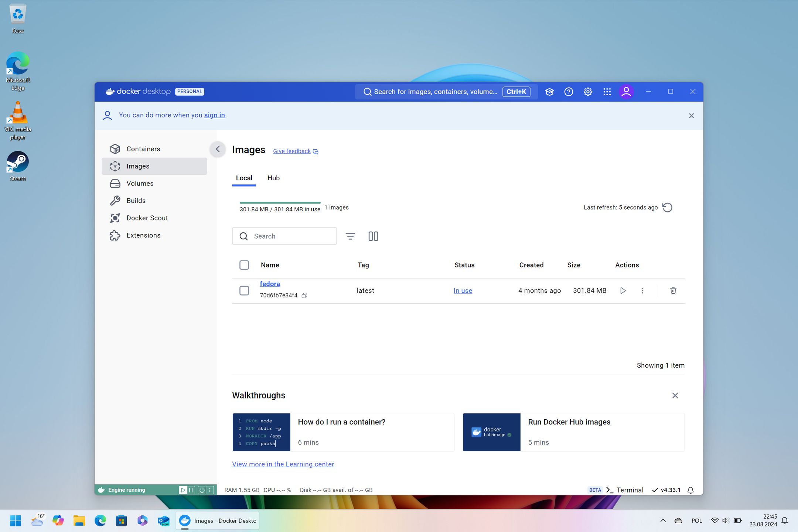
Task: Delete the fedora image via trash icon
Action: click(673, 290)
